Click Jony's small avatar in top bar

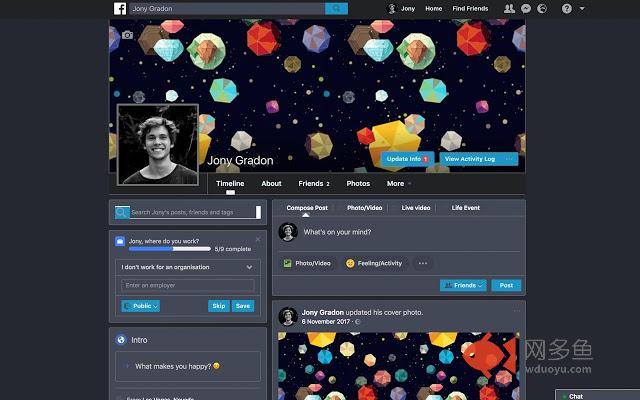(392, 9)
